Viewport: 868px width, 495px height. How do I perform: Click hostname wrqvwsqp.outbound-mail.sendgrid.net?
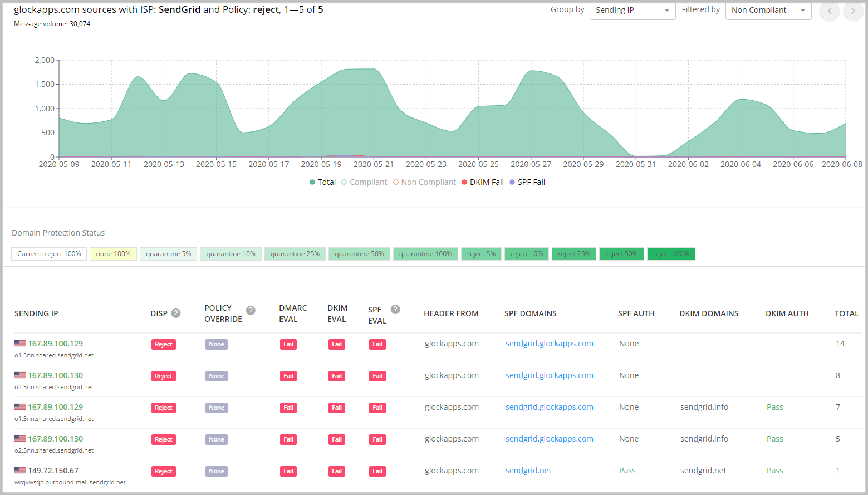(70, 482)
